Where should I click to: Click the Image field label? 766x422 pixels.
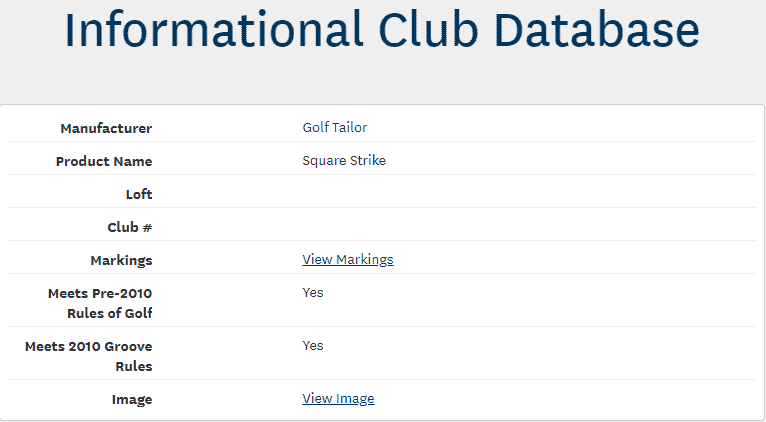132,400
